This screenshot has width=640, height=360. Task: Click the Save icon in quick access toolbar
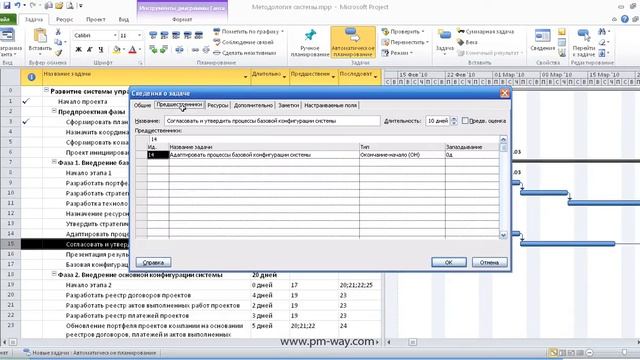tap(7, 5)
